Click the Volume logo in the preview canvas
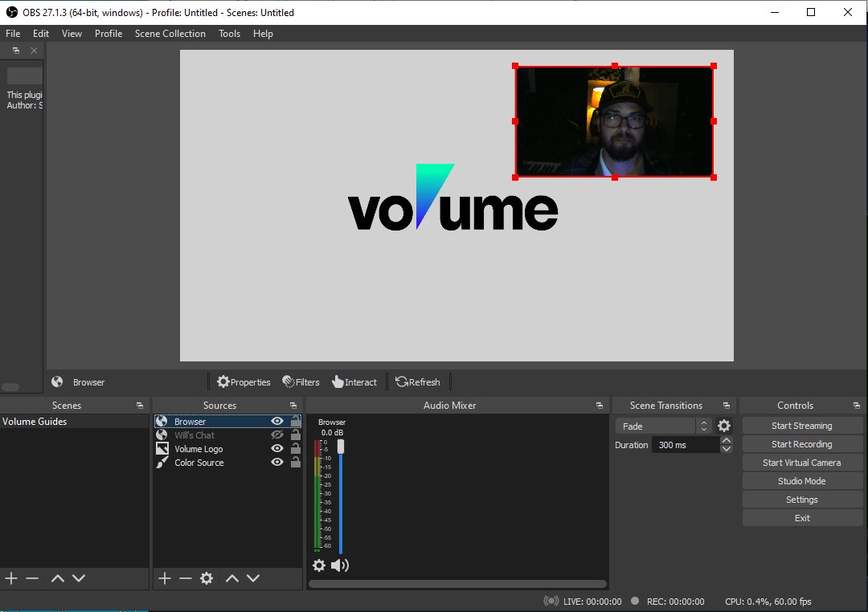Image resolution: width=868 pixels, height=612 pixels. click(452, 197)
